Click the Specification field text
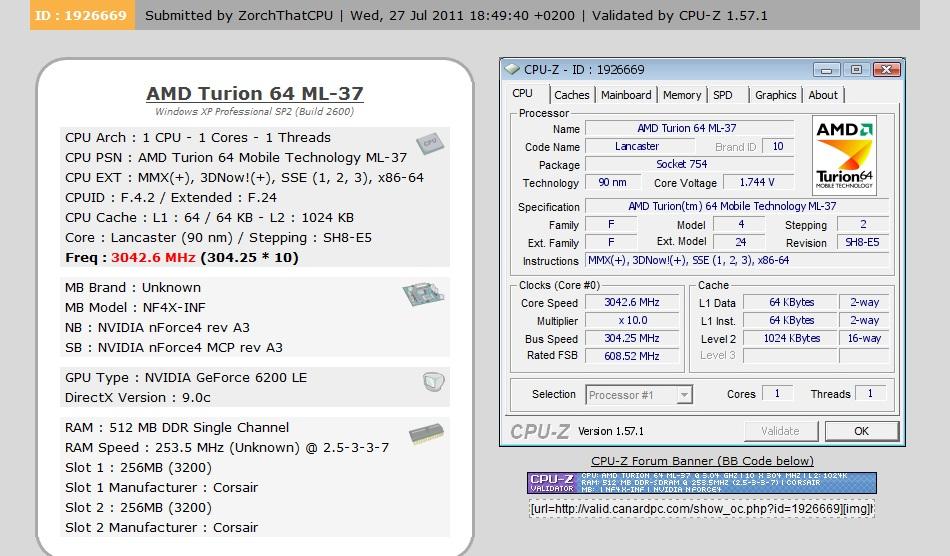The width and height of the screenshot is (950, 556). pos(737,206)
